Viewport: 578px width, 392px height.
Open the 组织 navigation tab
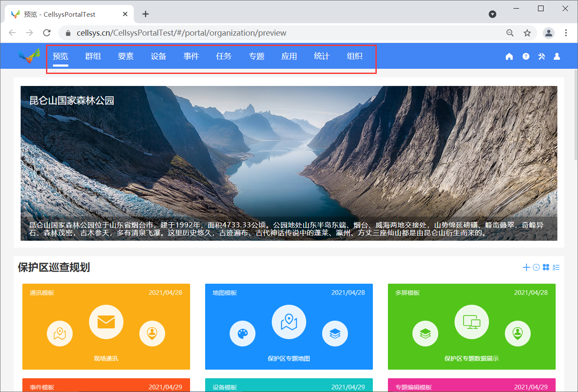(355, 56)
